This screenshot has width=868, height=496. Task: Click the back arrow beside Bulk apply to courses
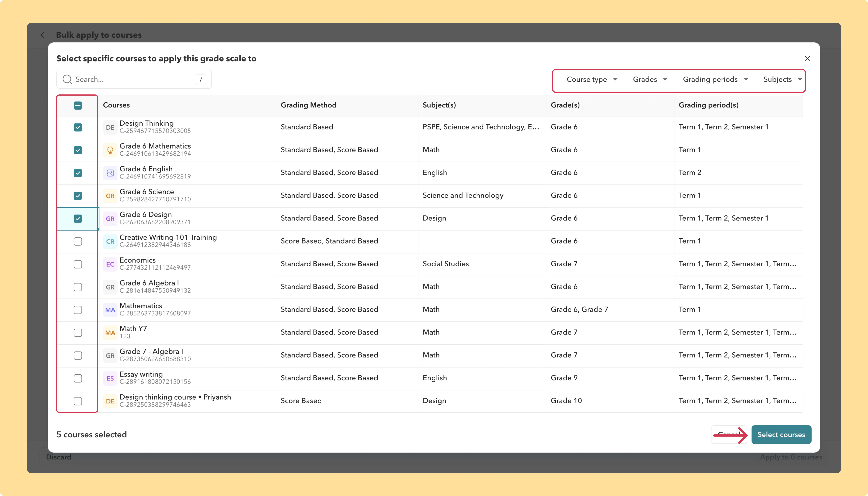click(43, 35)
